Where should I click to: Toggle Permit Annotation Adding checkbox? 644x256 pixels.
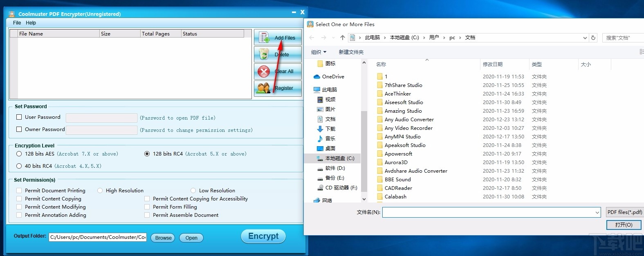point(19,215)
